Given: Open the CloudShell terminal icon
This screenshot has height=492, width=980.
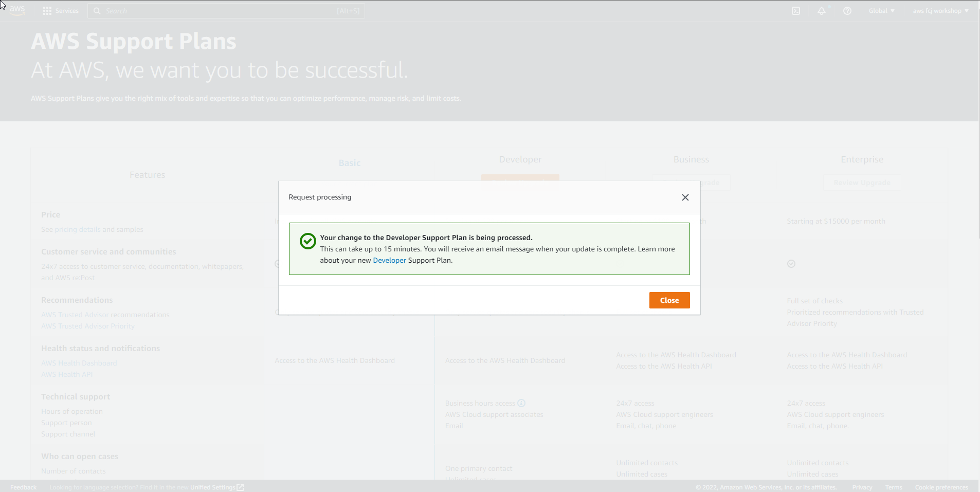Looking at the screenshot, I should [796, 11].
